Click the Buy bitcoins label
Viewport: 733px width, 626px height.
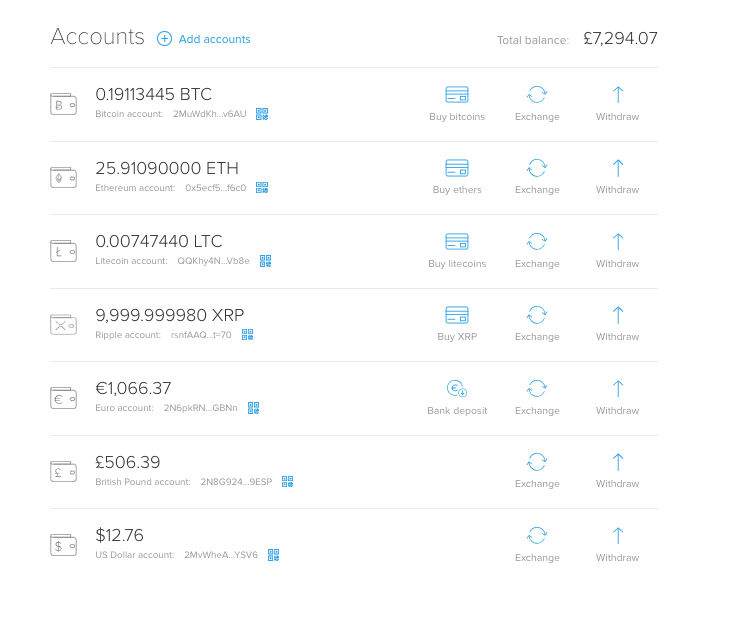tap(457, 117)
